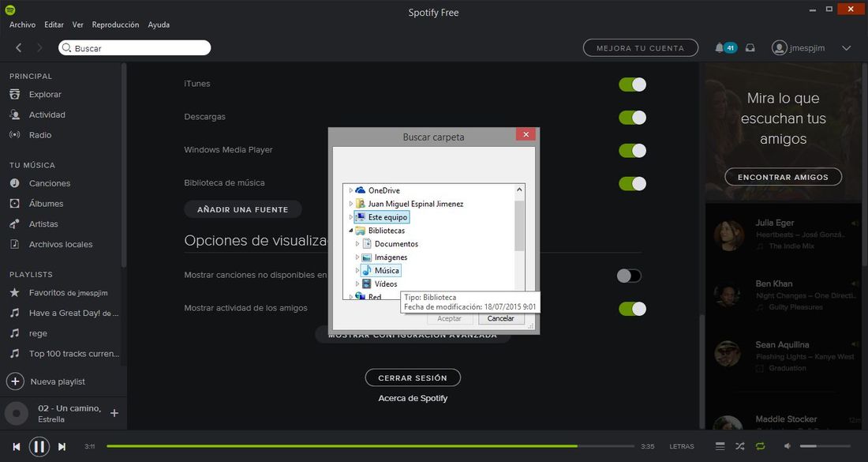Adjust the volume slider
This screenshot has width=868, height=462.
pos(825,446)
